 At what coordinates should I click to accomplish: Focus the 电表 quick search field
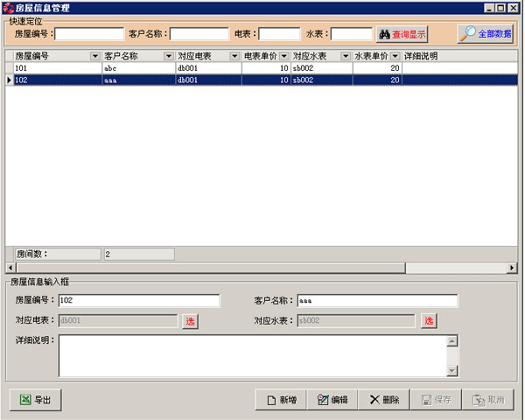pos(280,34)
